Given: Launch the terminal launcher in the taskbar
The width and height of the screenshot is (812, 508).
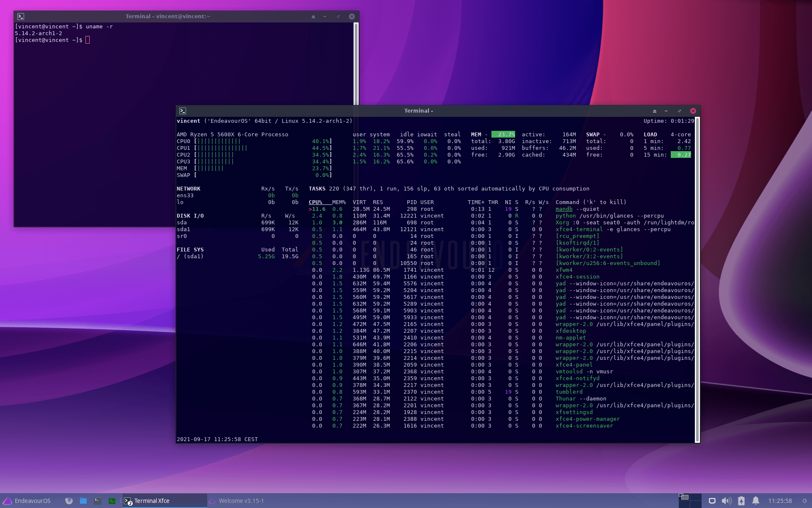Looking at the screenshot, I should coord(97,501).
